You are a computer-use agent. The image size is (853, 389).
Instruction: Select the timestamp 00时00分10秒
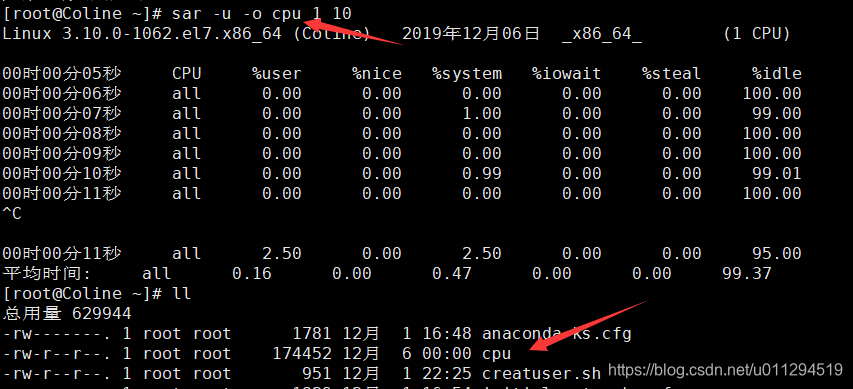point(62,174)
